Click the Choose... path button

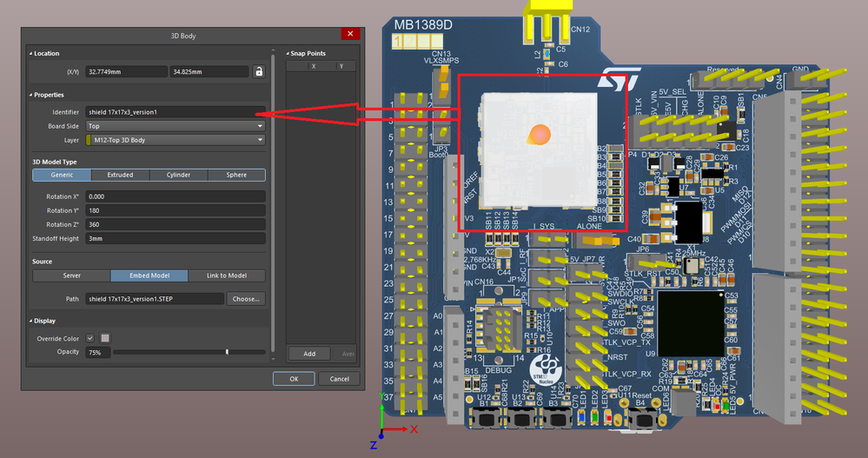(x=246, y=298)
